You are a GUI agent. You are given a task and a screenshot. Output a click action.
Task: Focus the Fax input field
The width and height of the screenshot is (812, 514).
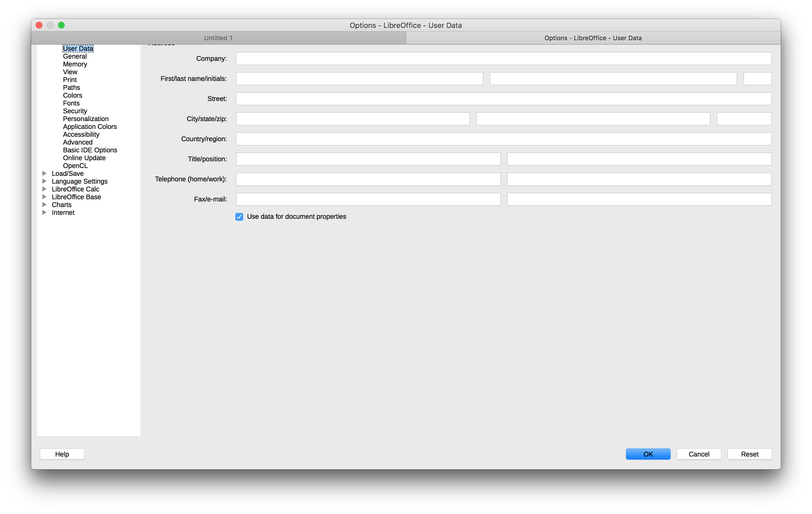(368, 199)
